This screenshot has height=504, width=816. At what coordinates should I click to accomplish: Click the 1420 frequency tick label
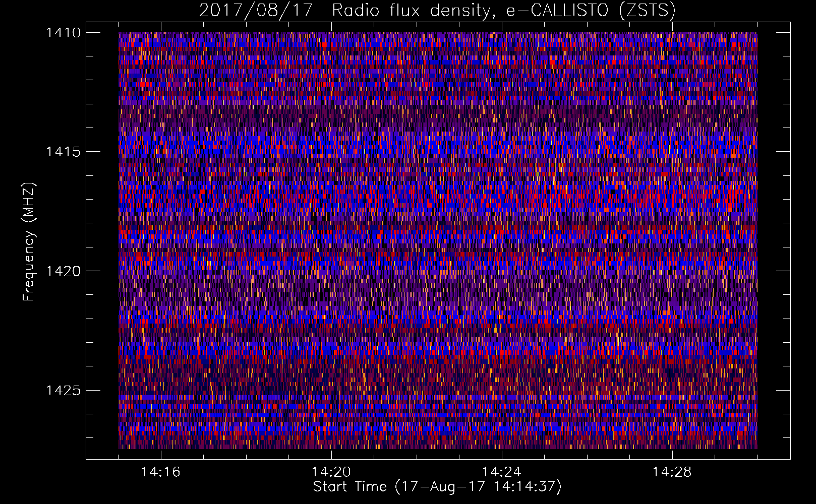[63, 271]
